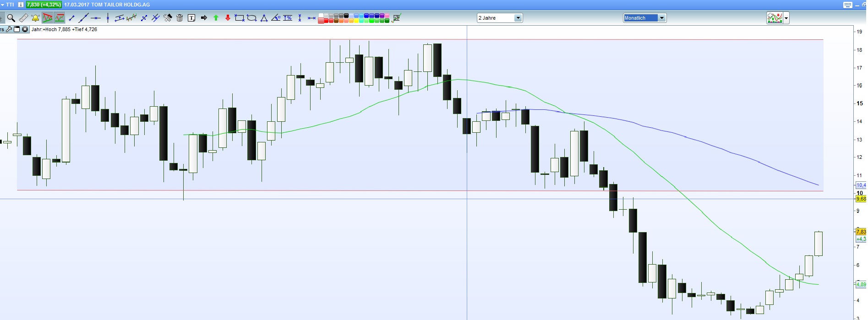Click the 'Jahr:+Hoch 7,885 +Tief 4,726' label
The image size is (868, 320).
pyautogui.click(x=64, y=29)
